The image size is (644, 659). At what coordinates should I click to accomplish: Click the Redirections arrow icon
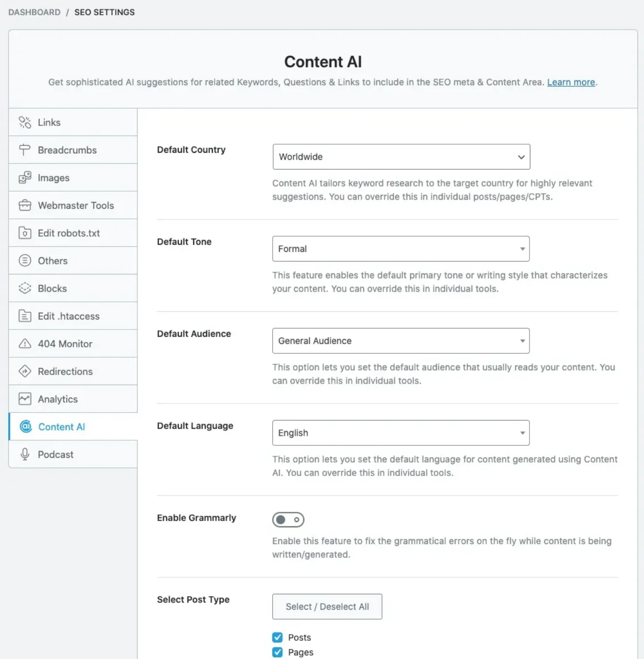[x=25, y=371]
